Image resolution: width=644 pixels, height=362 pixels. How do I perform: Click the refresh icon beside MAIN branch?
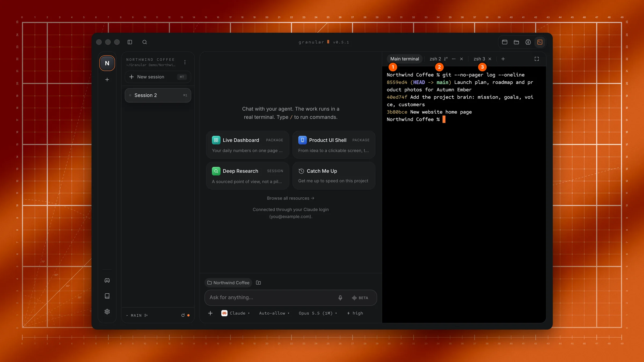[x=183, y=315]
